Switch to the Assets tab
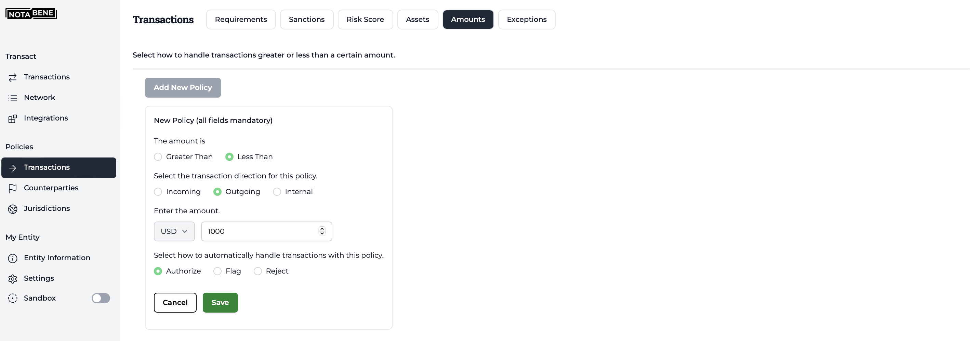The image size is (980, 341). point(418,20)
